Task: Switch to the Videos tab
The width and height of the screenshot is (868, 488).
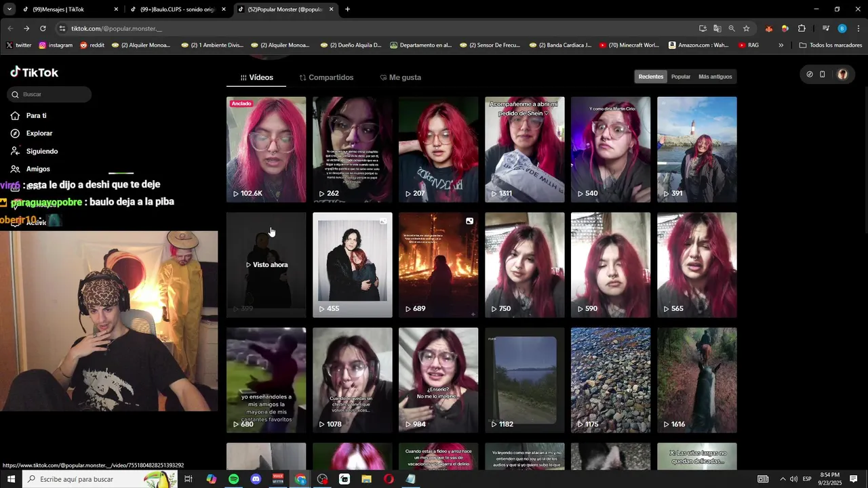Action: 256,77
